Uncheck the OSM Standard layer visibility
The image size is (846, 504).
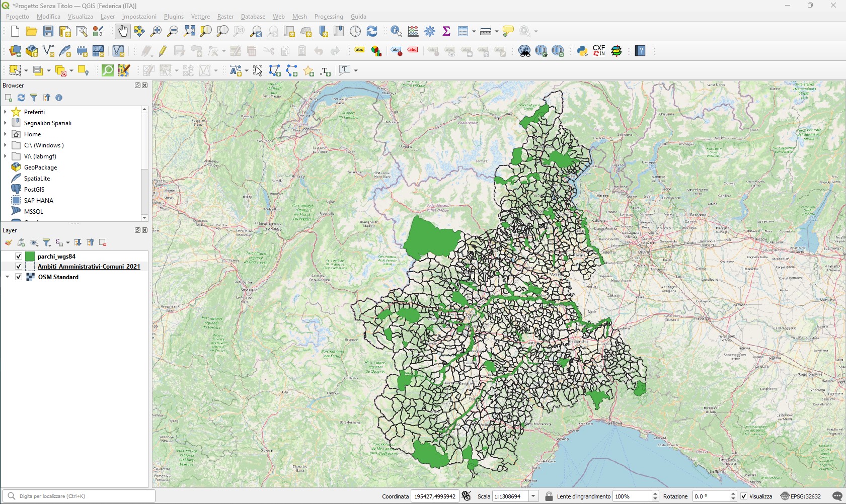pos(19,277)
